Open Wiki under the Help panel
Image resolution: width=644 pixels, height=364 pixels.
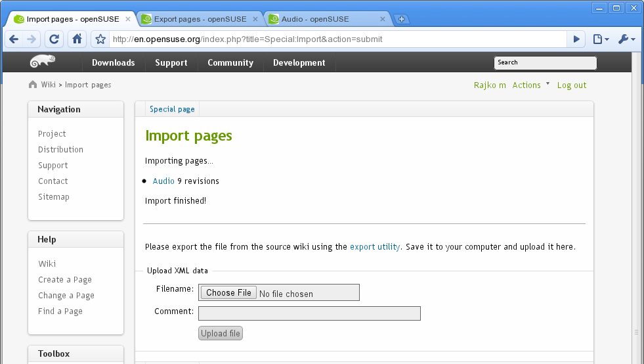coord(47,263)
